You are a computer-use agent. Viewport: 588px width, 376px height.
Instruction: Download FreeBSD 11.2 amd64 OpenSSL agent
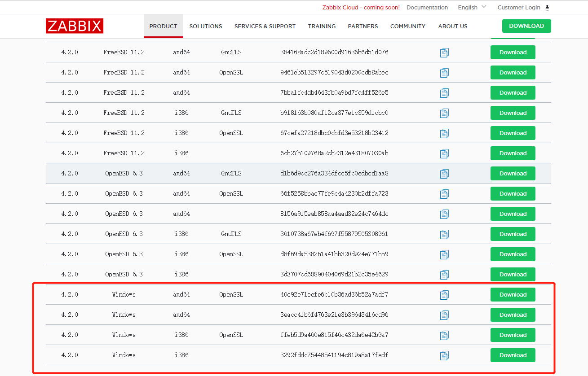(513, 72)
